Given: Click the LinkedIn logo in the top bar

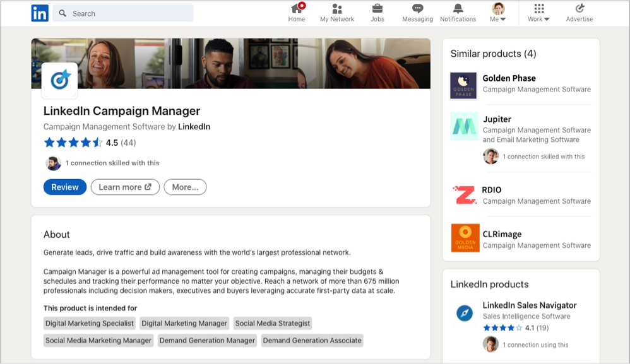Looking at the screenshot, I should pos(39,13).
